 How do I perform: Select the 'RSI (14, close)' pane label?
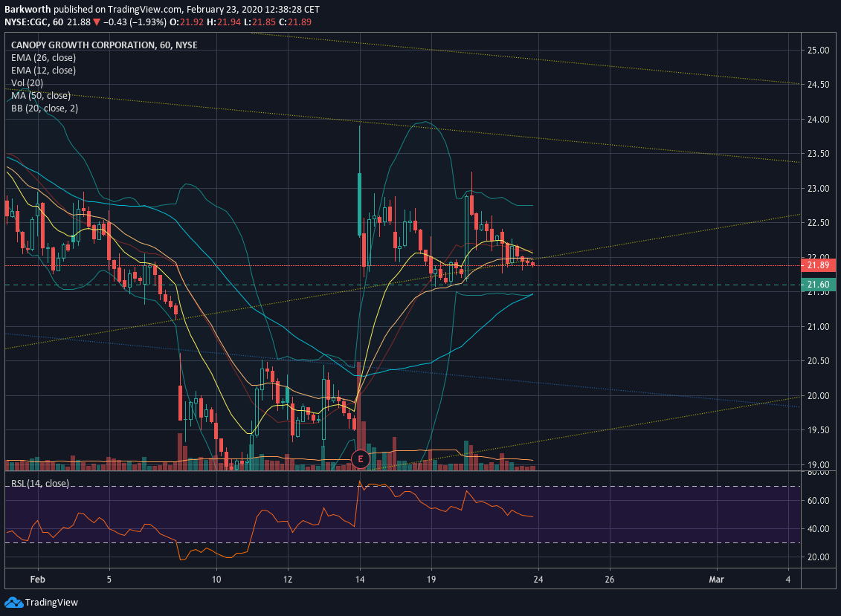click(x=40, y=484)
